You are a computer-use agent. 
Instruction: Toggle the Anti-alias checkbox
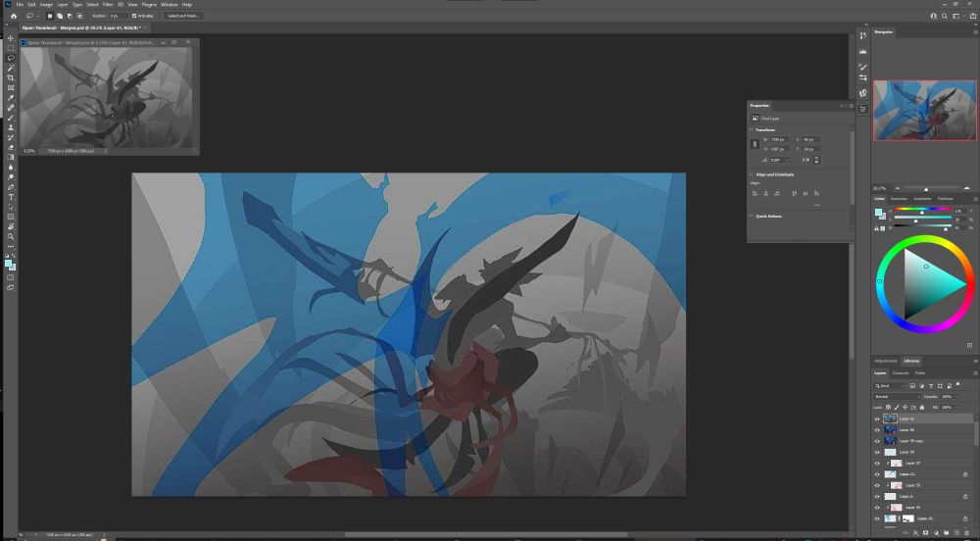click(134, 16)
